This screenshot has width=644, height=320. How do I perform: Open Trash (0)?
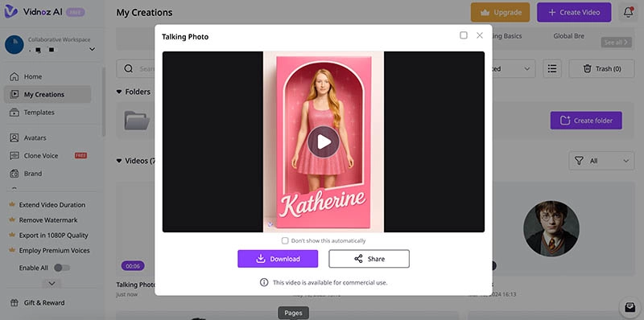tap(601, 68)
